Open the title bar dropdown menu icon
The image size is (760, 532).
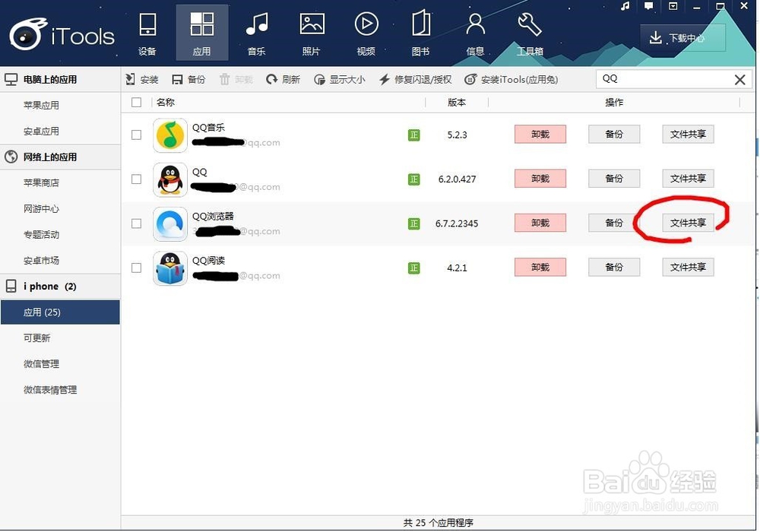673,6
